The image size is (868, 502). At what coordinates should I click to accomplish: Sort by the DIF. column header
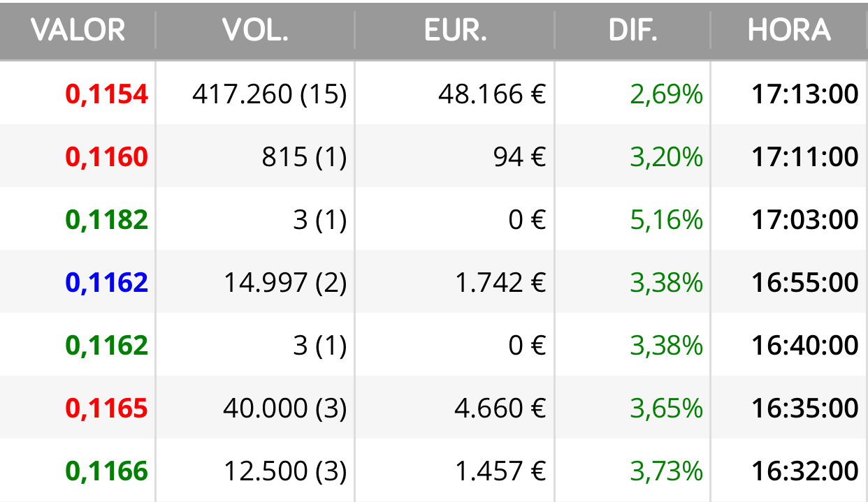(x=633, y=30)
